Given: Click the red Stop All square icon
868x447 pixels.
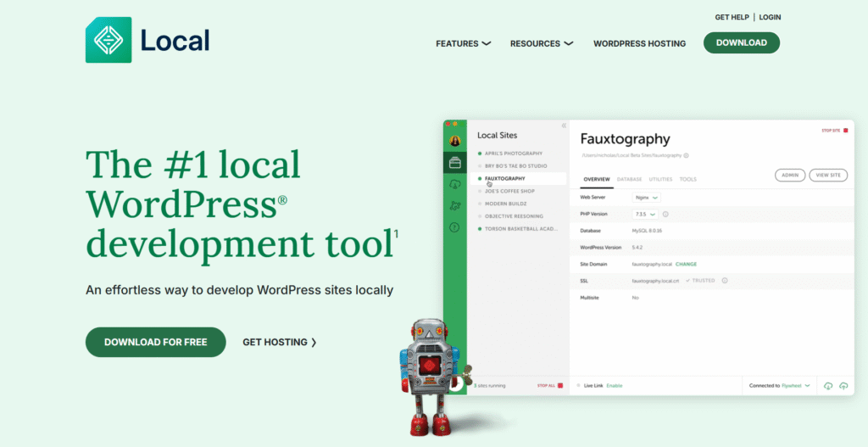Looking at the screenshot, I should [x=560, y=386].
